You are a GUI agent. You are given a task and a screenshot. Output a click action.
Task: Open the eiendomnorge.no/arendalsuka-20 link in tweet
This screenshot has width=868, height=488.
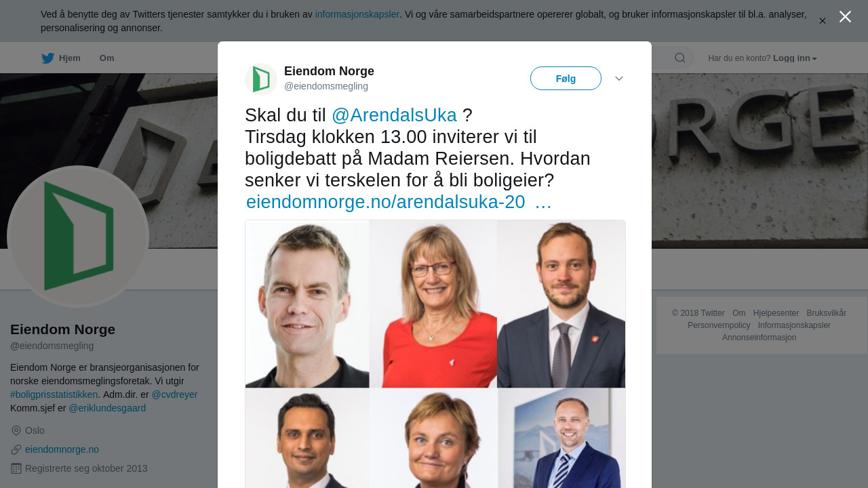click(385, 202)
